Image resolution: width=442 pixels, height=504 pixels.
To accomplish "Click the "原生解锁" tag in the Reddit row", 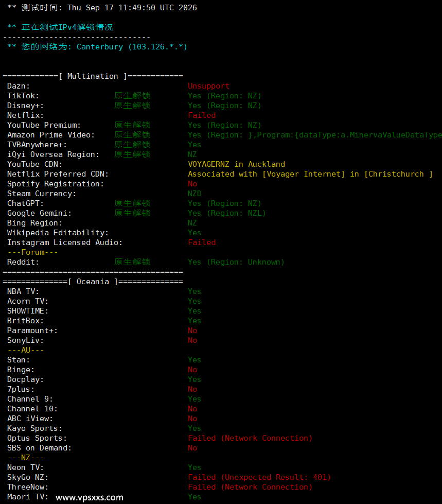I will (132, 262).
